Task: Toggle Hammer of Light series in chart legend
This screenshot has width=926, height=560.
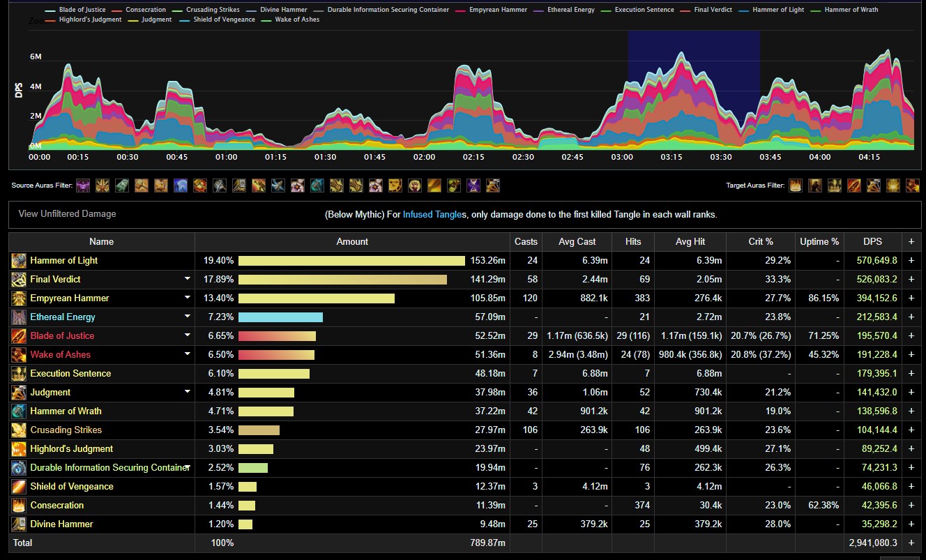Action: pos(771,10)
